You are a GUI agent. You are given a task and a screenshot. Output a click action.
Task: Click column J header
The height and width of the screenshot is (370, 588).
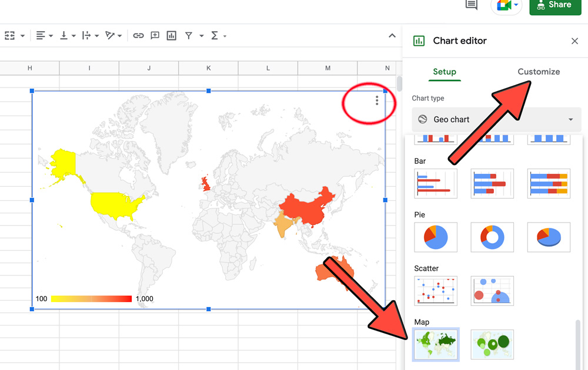(149, 68)
